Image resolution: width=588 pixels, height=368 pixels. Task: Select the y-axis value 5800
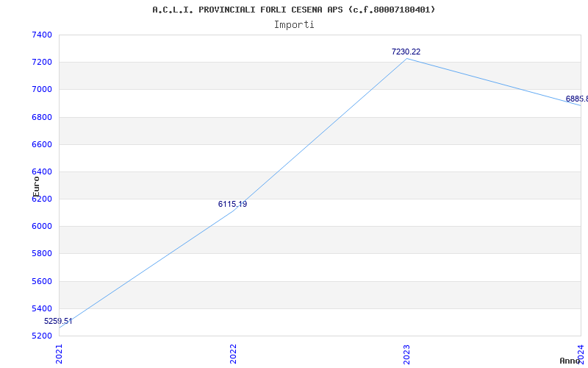42,254
